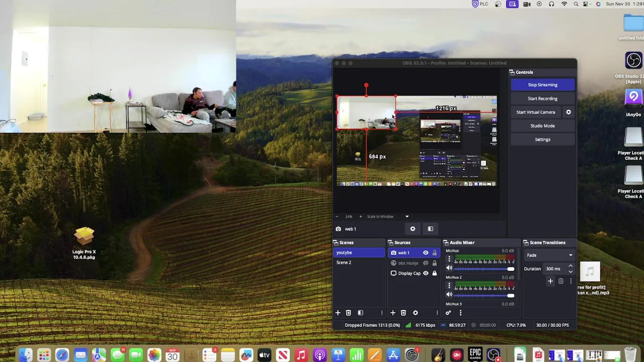The height and width of the screenshot is (362, 644).
Task: Remove transition with trash icon
Action: click(x=561, y=281)
